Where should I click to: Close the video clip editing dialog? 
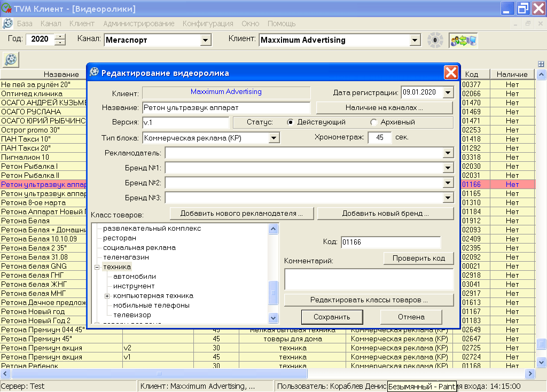(451, 73)
